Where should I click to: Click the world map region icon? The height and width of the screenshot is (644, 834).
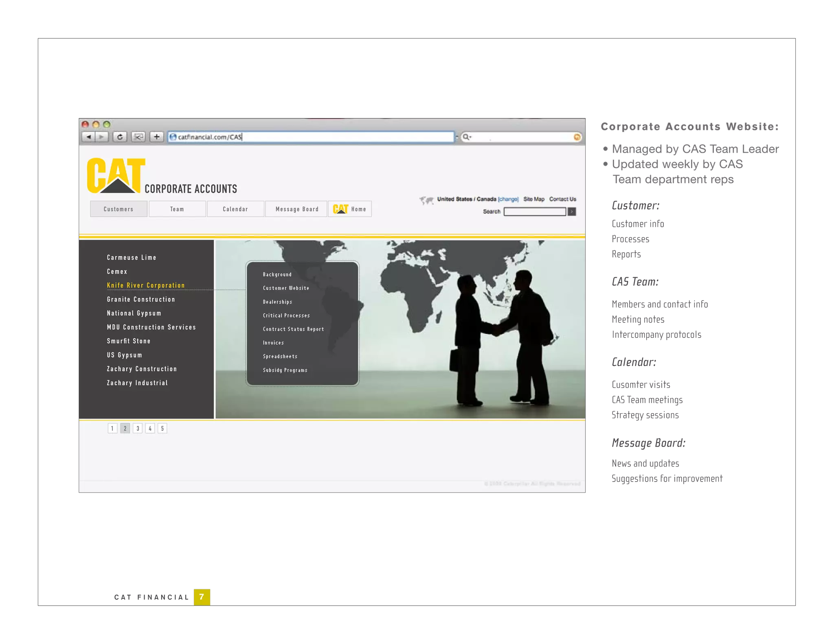click(x=426, y=200)
